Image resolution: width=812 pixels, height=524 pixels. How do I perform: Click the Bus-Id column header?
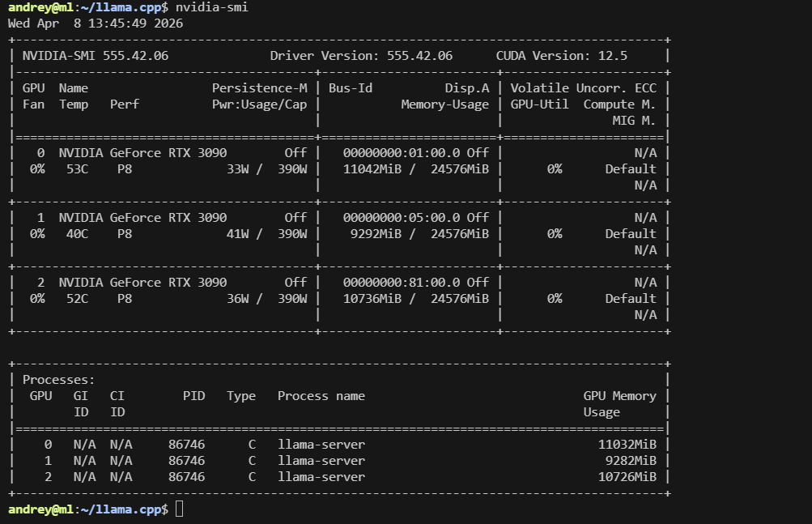tap(350, 88)
